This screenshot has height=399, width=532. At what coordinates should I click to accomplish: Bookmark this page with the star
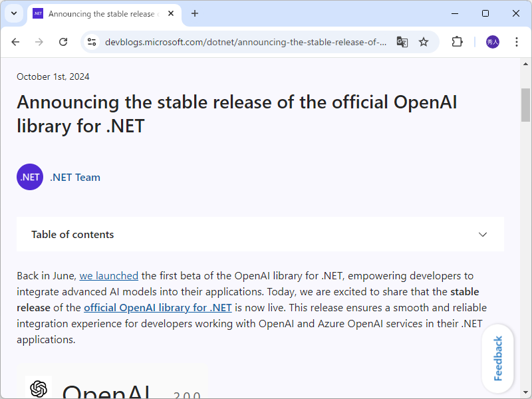[x=424, y=41]
